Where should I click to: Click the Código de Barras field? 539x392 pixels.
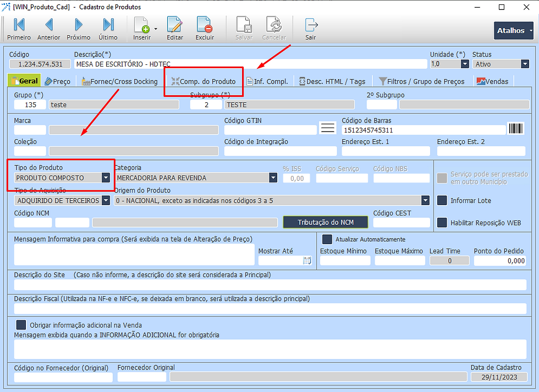424,130
